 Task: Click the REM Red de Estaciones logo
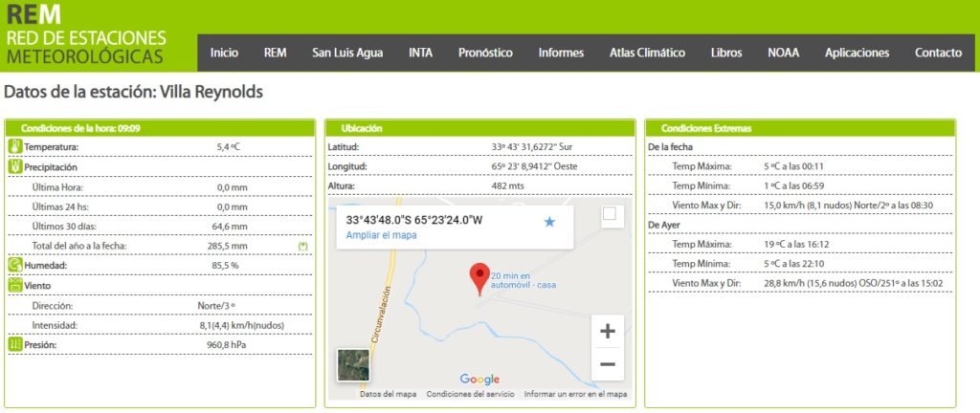[x=85, y=36]
